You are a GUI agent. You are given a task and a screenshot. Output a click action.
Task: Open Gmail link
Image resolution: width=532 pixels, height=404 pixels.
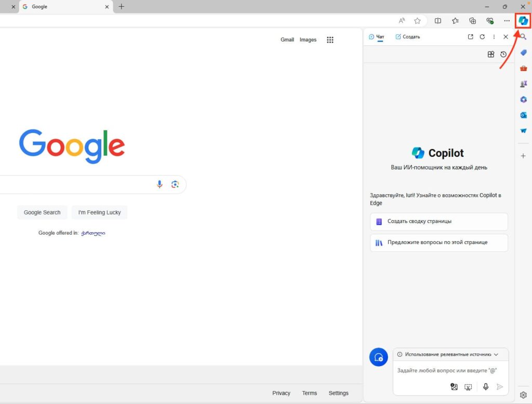[287, 39]
